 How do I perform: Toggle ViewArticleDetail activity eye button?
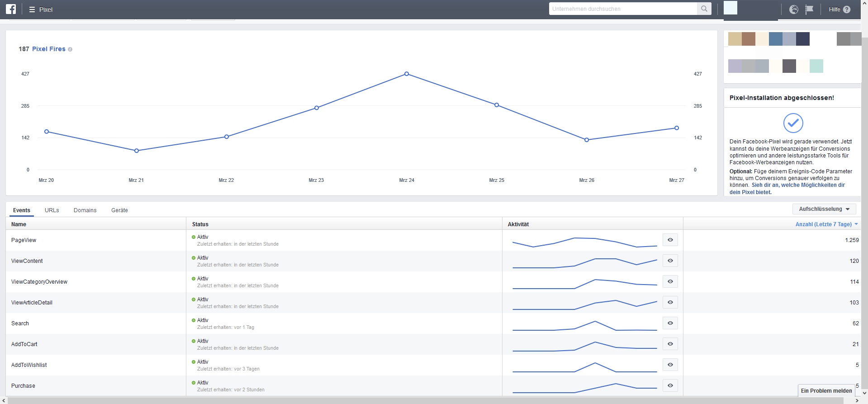coord(670,302)
